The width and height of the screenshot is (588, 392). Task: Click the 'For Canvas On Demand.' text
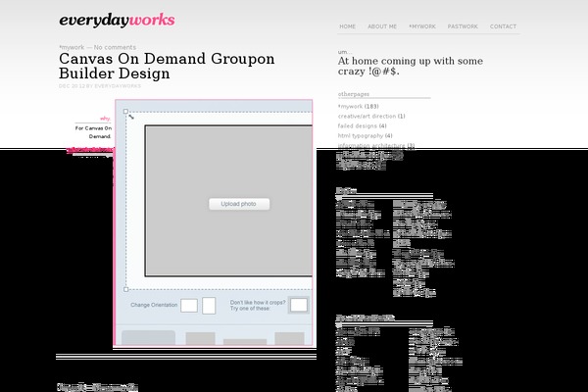point(93,132)
